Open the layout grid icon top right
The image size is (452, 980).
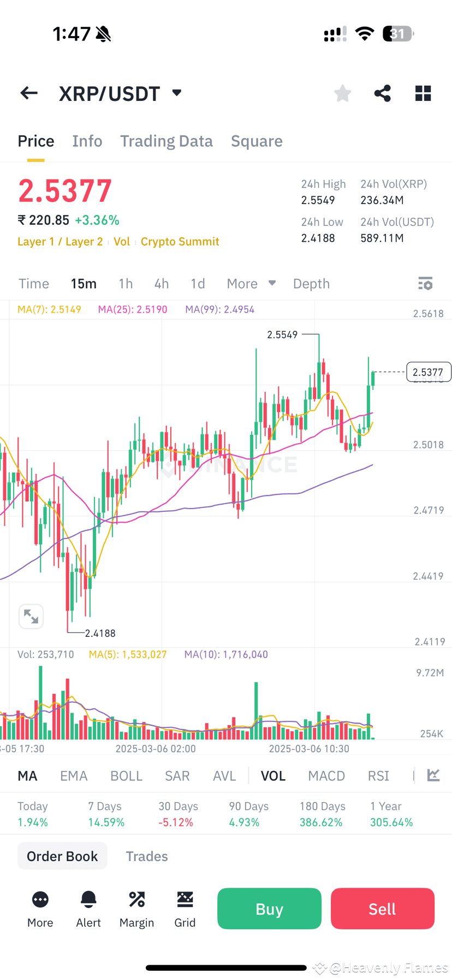click(423, 93)
